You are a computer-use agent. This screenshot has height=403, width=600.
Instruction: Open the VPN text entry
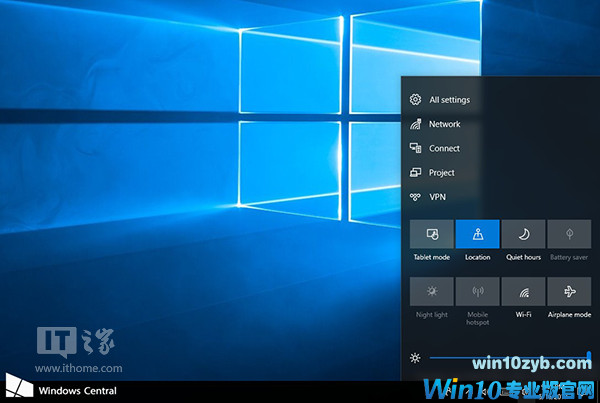click(x=438, y=197)
